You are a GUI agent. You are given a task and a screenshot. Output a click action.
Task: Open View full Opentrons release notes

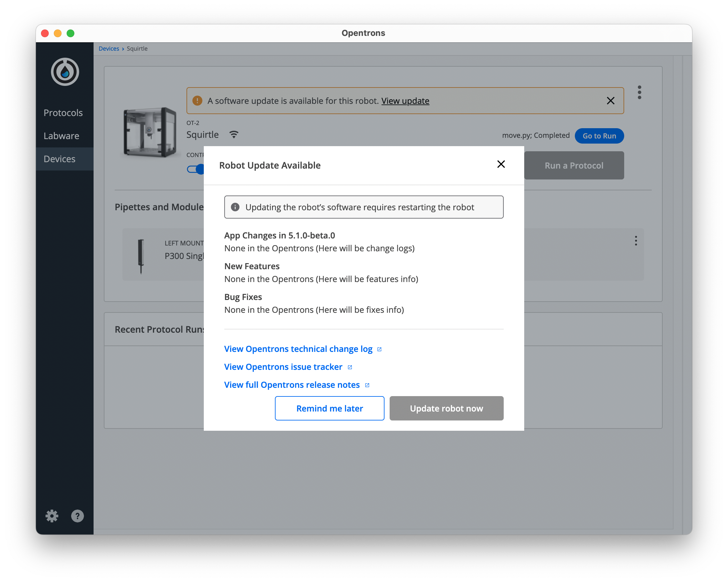(x=292, y=385)
